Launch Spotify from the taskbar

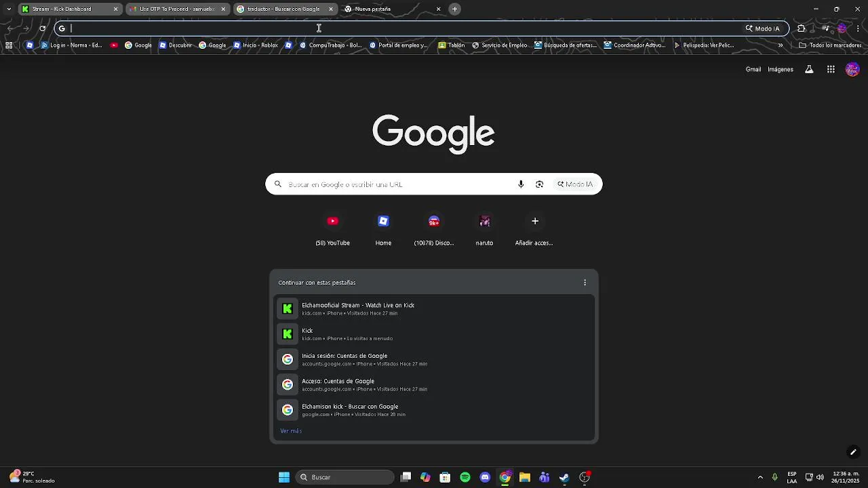[465, 477]
